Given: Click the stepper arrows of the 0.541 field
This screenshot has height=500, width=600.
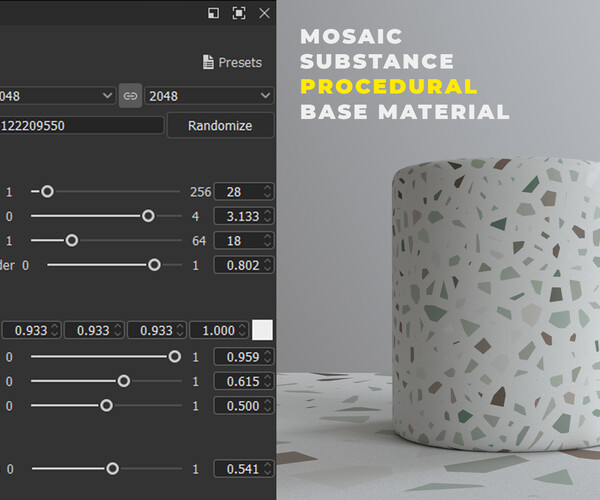Looking at the screenshot, I should click(x=267, y=469).
